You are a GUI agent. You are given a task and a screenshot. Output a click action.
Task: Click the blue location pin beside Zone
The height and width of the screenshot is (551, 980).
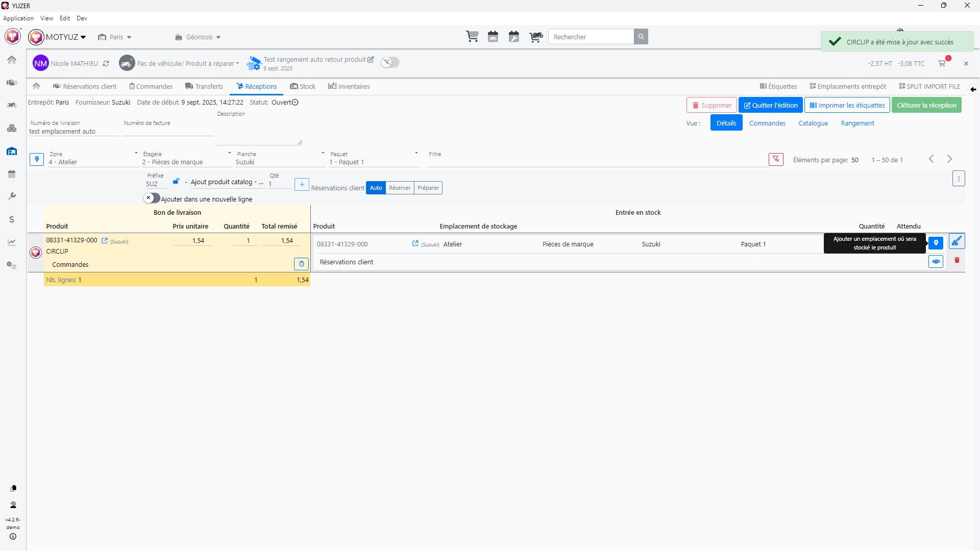click(x=37, y=159)
